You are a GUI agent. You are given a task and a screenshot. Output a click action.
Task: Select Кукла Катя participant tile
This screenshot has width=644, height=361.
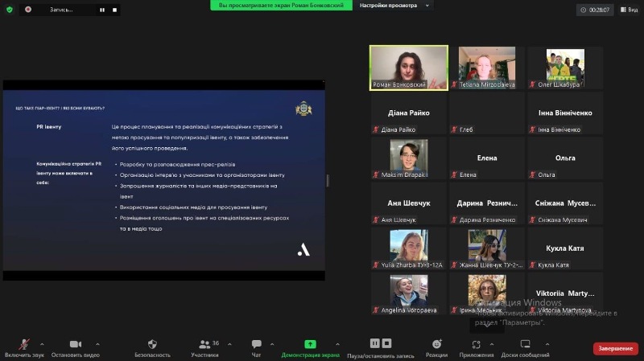point(565,248)
